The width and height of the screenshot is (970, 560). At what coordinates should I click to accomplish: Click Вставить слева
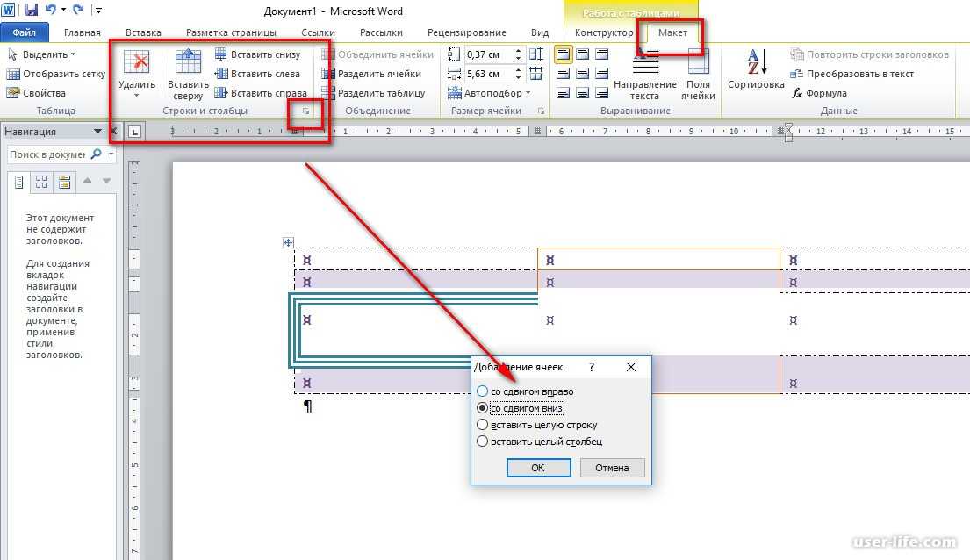(257, 74)
